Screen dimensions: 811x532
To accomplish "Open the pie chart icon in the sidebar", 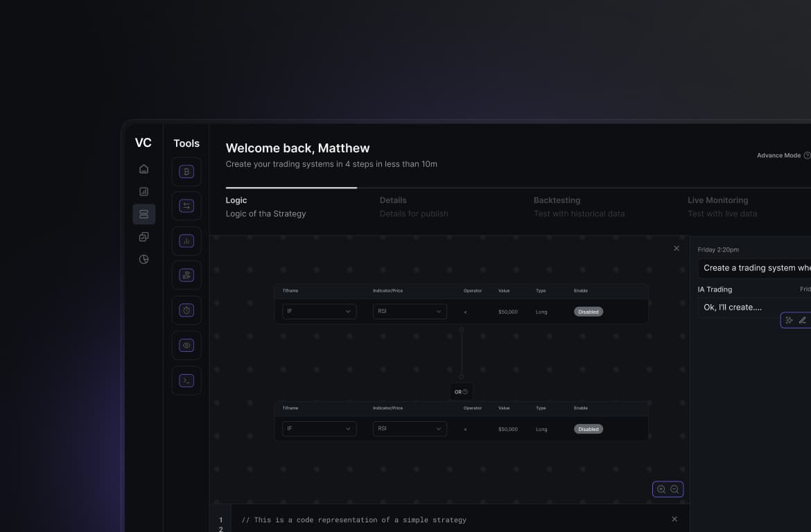I will (x=143, y=260).
